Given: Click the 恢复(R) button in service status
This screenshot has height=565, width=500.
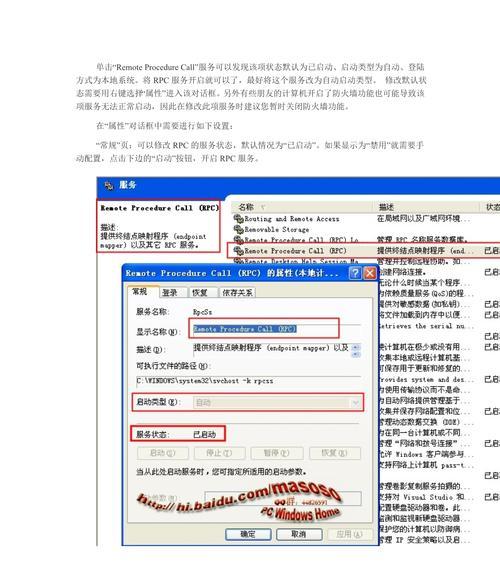Looking at the screenshot, I should coord(335,453).
